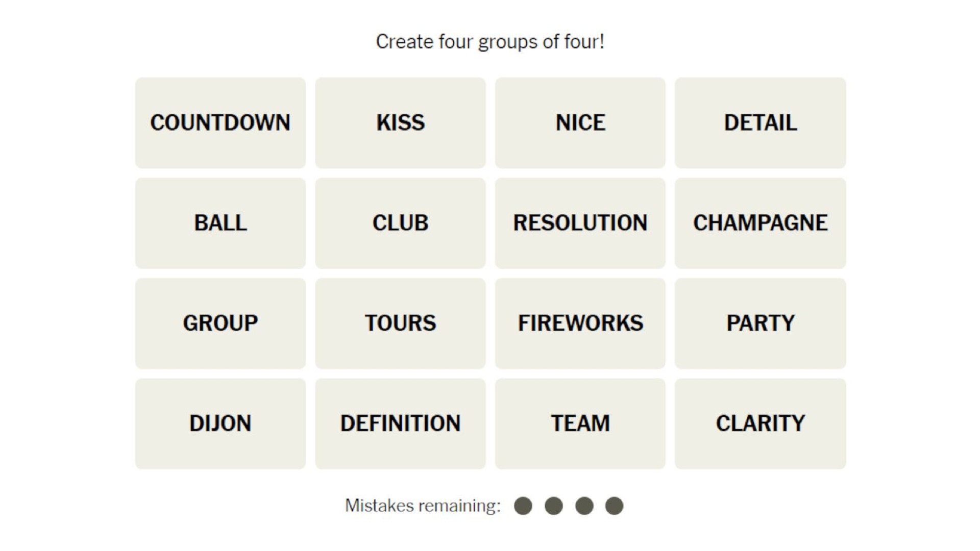Click the CLARITY tile
Viewport: 980px width, 551px height.
coord(761,423)
